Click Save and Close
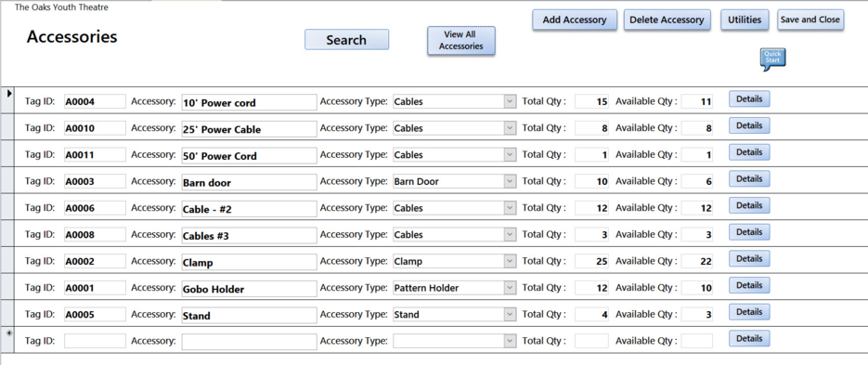This screenshot has height=365, width=868. [810, 20]
